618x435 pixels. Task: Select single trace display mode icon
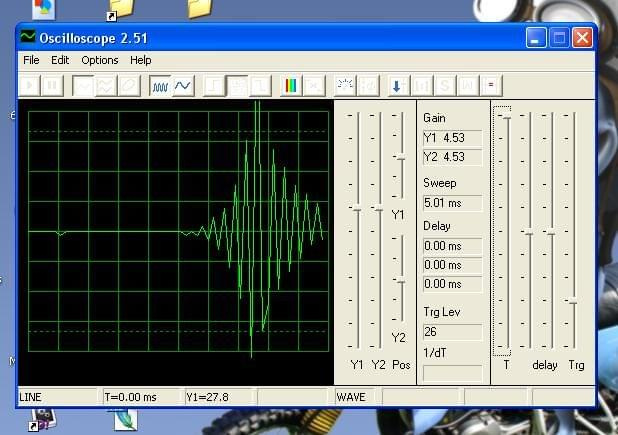tap(83, 86)
